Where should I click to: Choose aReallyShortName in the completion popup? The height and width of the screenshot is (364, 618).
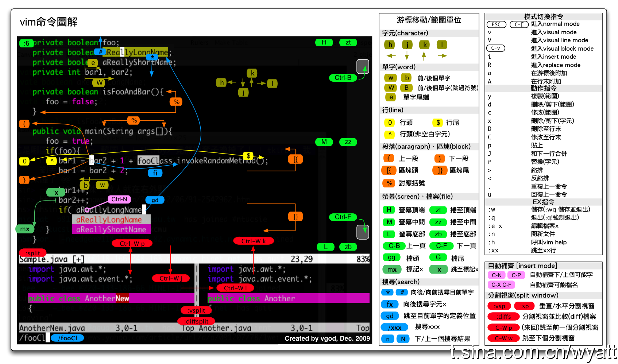coord(111,229)
